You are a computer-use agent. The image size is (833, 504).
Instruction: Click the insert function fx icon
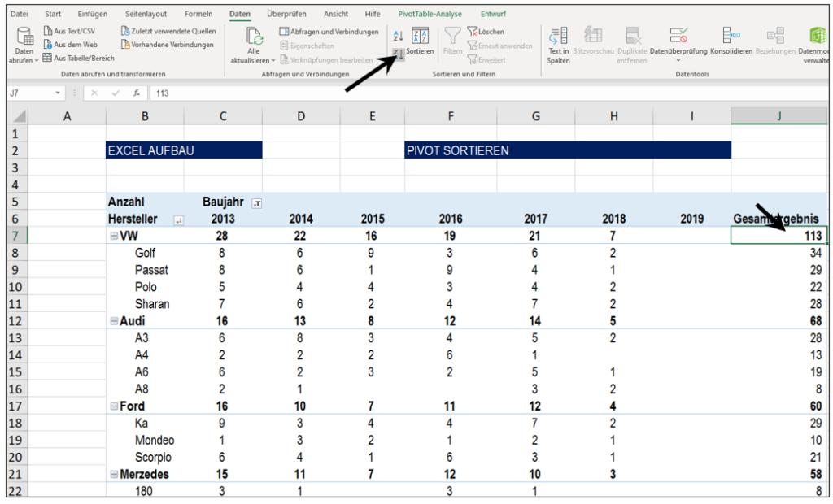137,93
